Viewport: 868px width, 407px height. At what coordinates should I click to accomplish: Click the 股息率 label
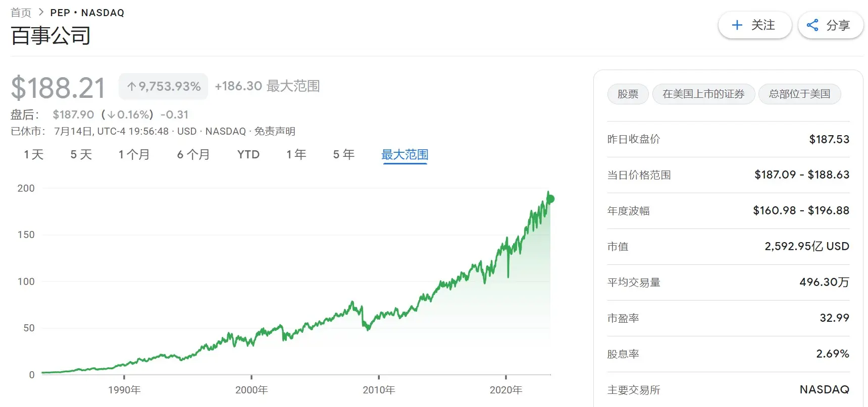pyautogui.click(x=623, y=354)
